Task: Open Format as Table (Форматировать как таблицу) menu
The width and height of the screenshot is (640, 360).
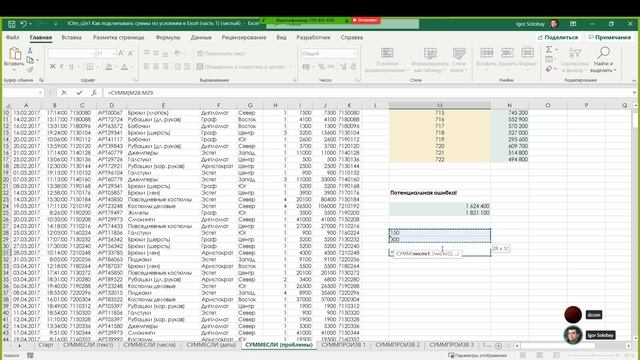Action: 430,60
